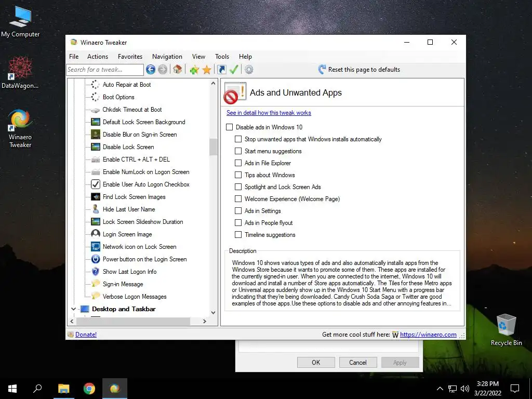Open See in detail how this tweak works link
532x399 pixels.
pyautogui.click(x=269, y=113)
